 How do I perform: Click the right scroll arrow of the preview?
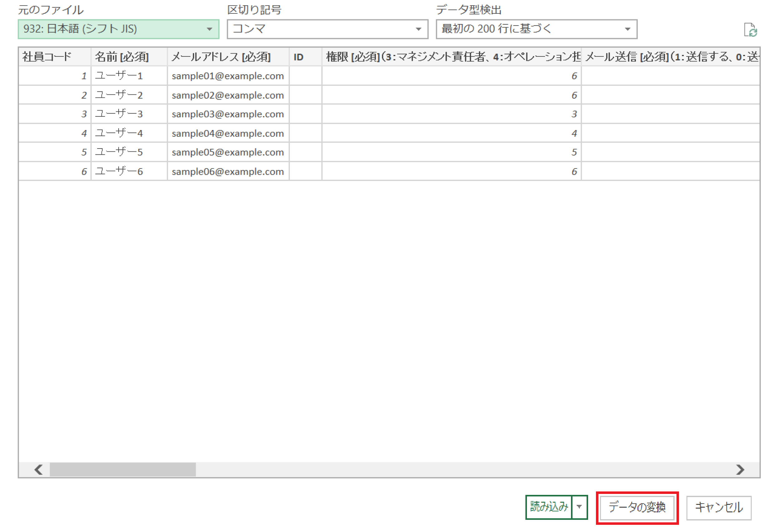(740, 470)
